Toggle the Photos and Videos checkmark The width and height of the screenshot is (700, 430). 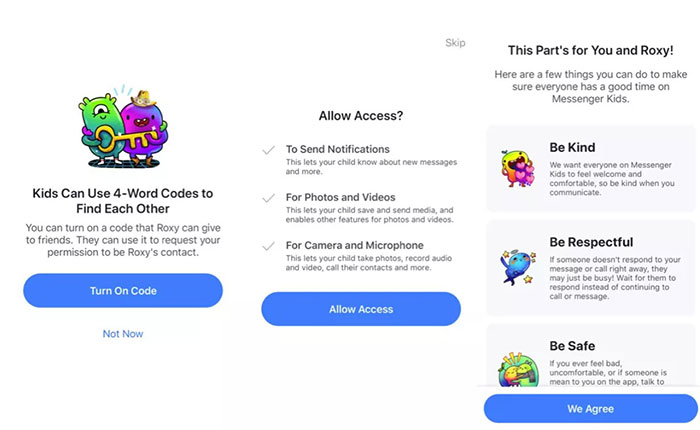coord(268,198)
